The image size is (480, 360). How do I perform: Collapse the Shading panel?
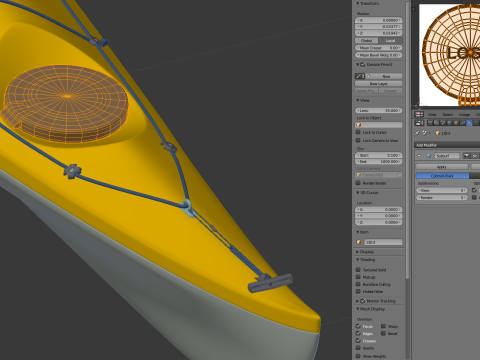358,260
